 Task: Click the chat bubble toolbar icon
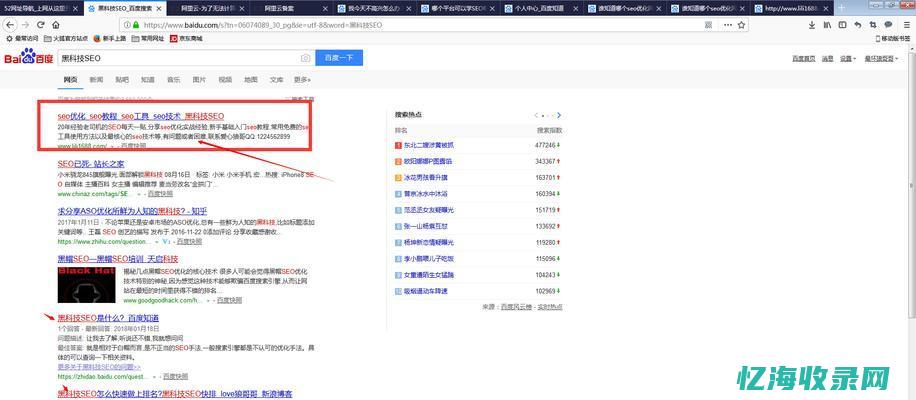pyautogui.click(x=888, y=25)
